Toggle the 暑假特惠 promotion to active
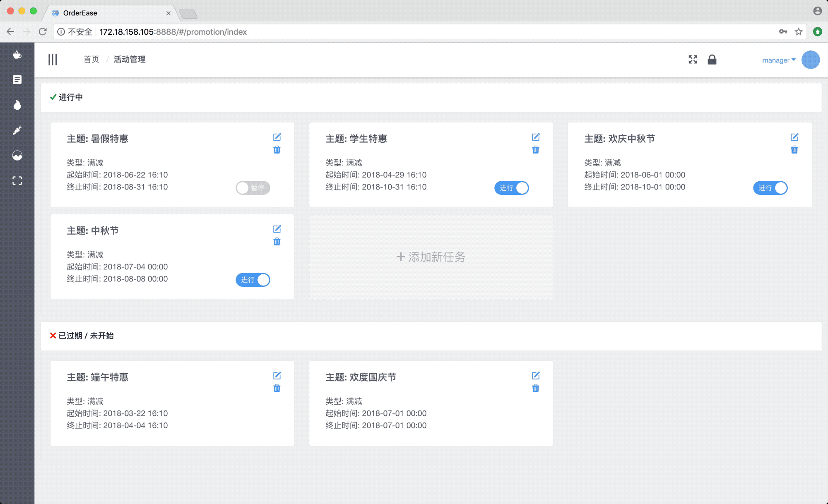828x504 pixels. tap(253, 187)
